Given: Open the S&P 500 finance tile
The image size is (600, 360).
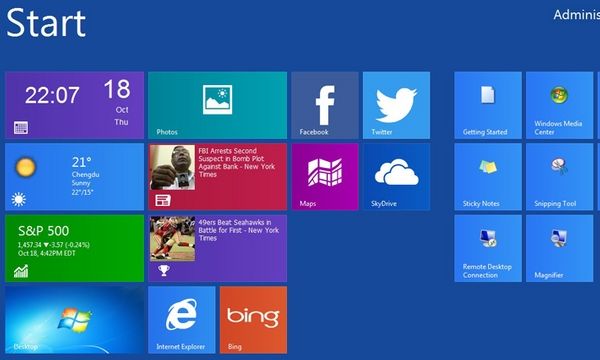Looking at the screenshot, I should click(74, 248).
